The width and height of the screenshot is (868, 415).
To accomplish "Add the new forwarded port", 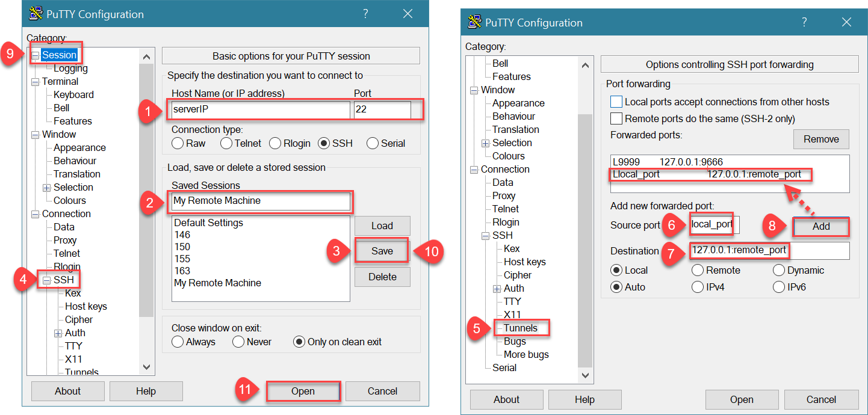I will (x=821, y=226).
